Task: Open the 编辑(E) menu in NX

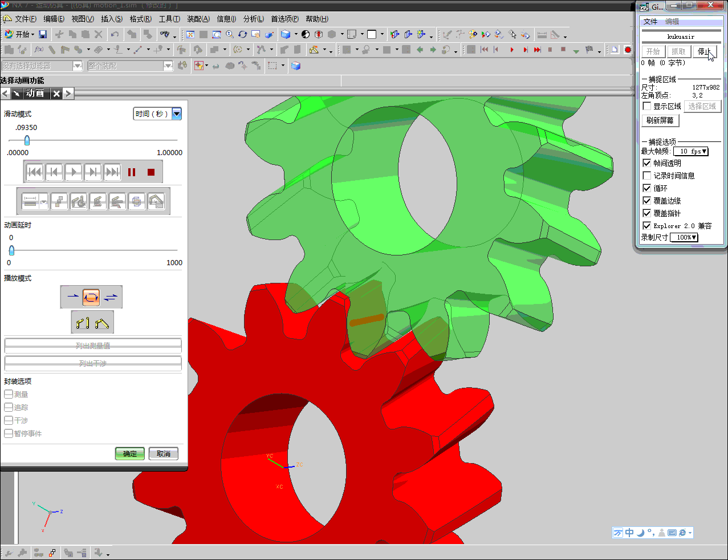Action: [x=54, y=19]
